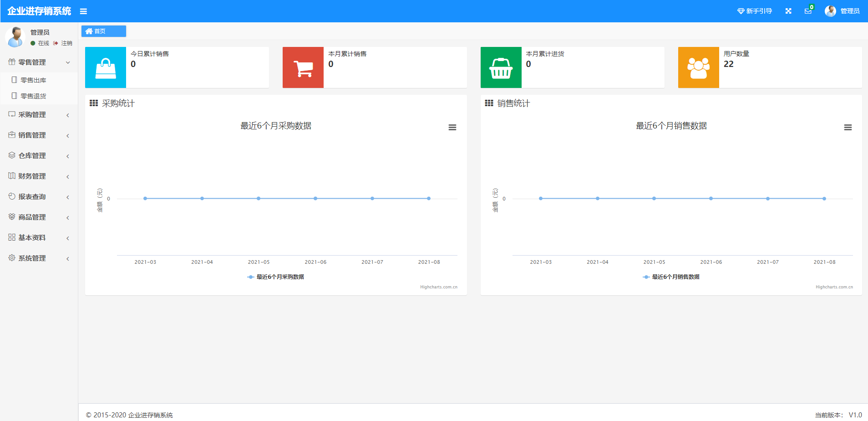Click the 2021-03 data point in sales chart

(x=541, y=199)
